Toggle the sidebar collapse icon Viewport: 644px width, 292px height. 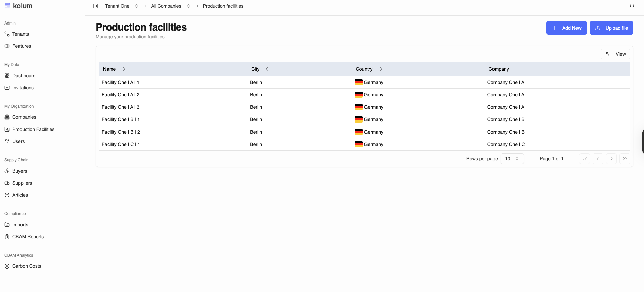96,6
